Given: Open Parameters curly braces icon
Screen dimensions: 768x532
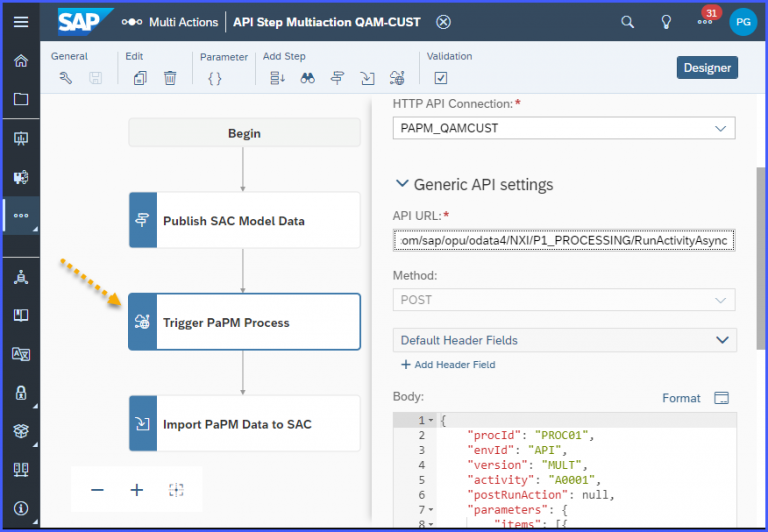Looking at the screenshot, I should [215, 78].
